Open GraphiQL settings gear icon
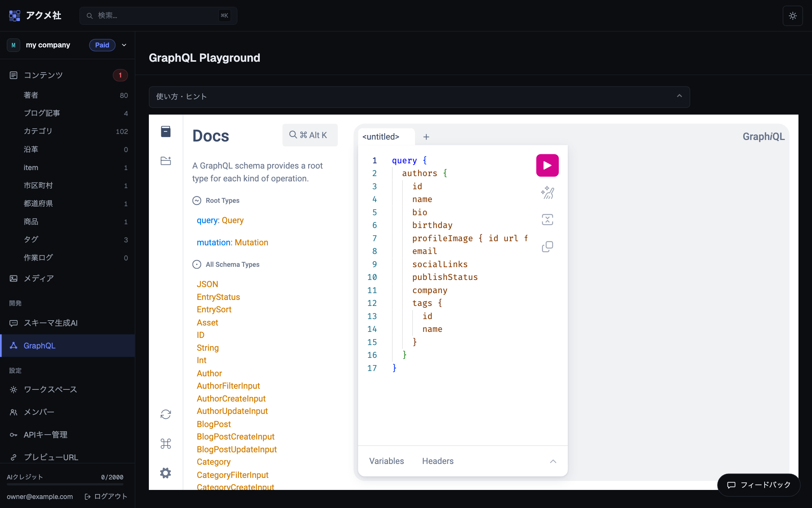Image resolution: width=812 pixels, height=508 pixels. 166,473
